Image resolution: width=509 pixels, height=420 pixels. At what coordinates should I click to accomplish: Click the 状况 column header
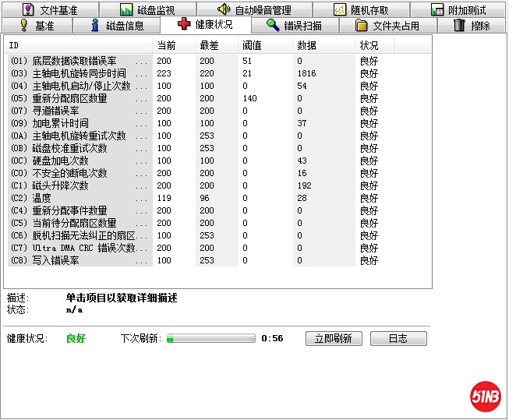(x=374, y=45)
